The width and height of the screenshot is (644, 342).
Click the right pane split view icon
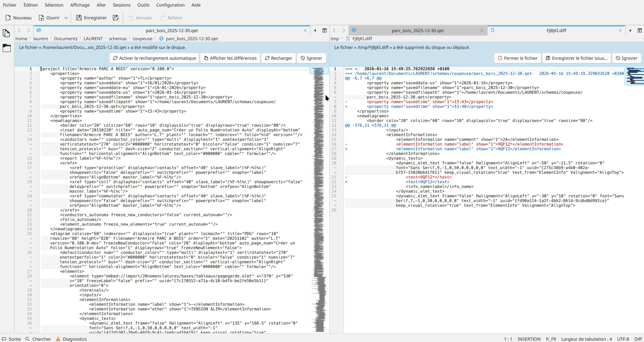(639, 31)
